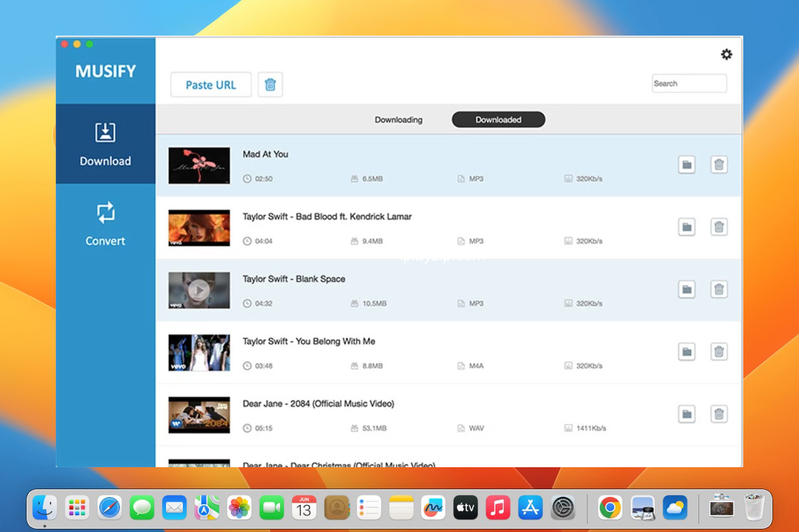The width and height of the screenshot is (799, 532).
Task: Open Preview from the Dock
Action: 643,507
